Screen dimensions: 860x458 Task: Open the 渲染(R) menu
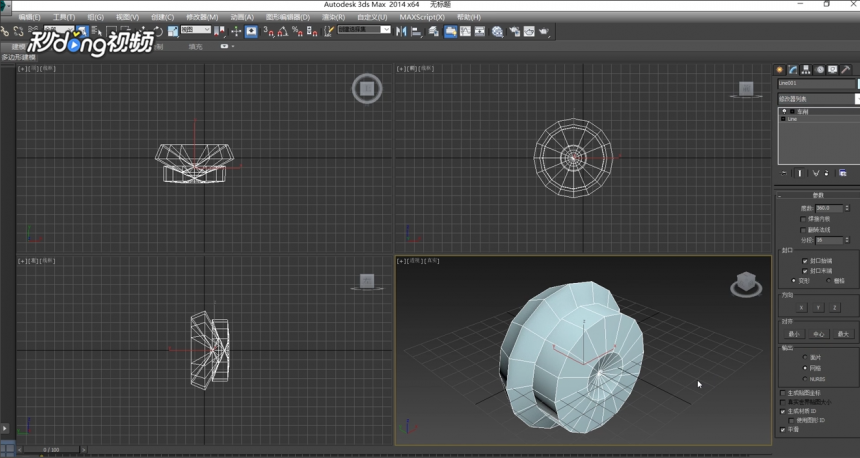pos(333,18)
